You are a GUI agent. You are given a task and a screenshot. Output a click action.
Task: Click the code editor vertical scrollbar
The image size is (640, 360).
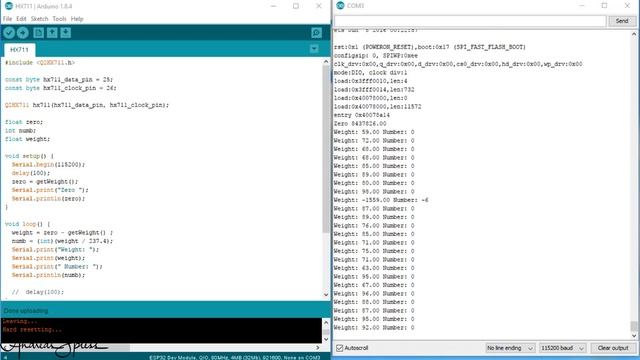[326, 149]
